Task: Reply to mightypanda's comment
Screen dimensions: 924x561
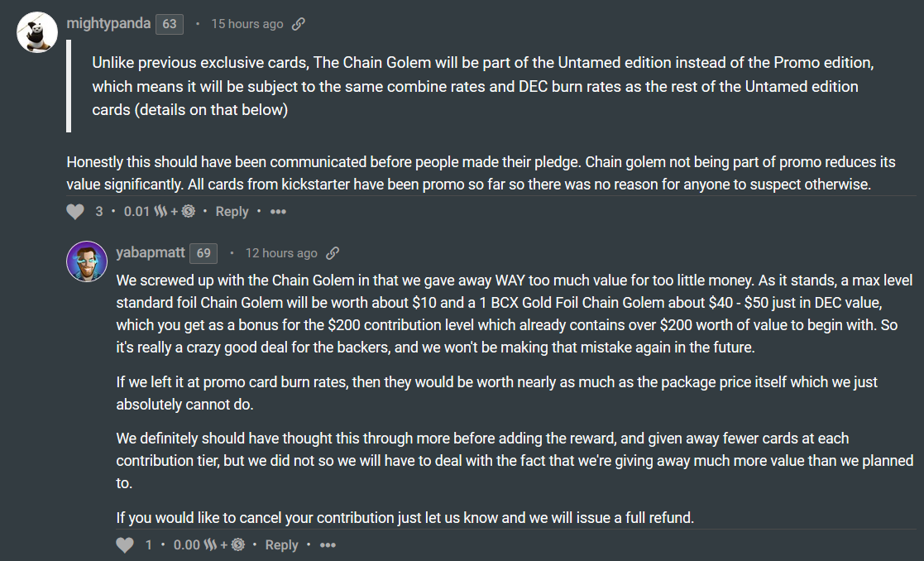Action: pyautogui.click(x=232, y=212)
